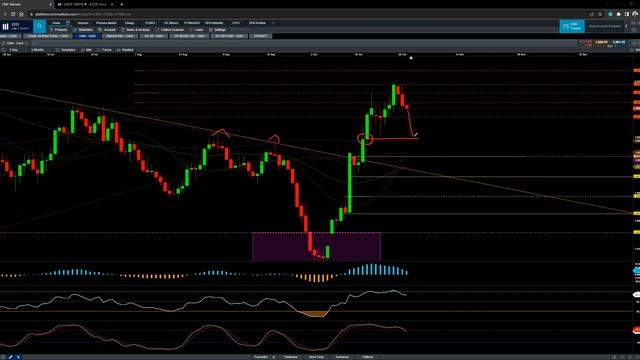Open Related products
Screen dimensions: 640x360
[125, 50]
